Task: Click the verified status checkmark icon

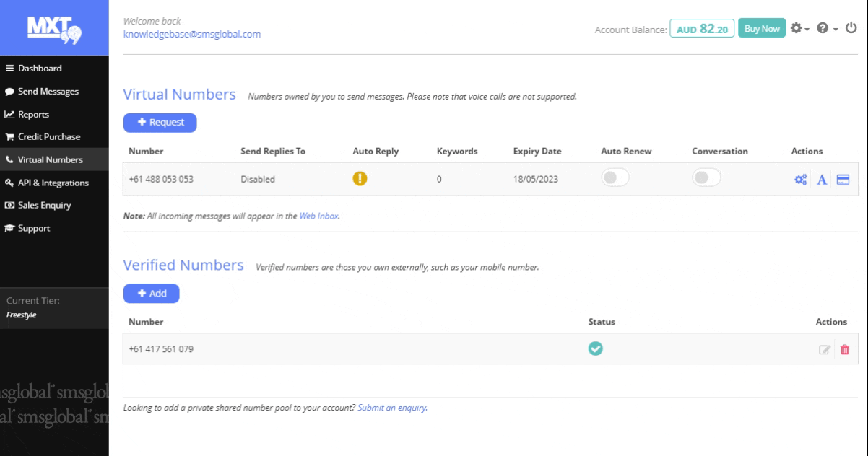Action: coord(596,348)
